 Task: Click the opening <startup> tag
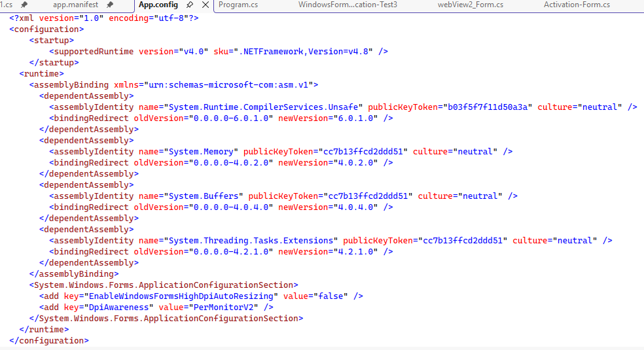click(x=51, y=40)
